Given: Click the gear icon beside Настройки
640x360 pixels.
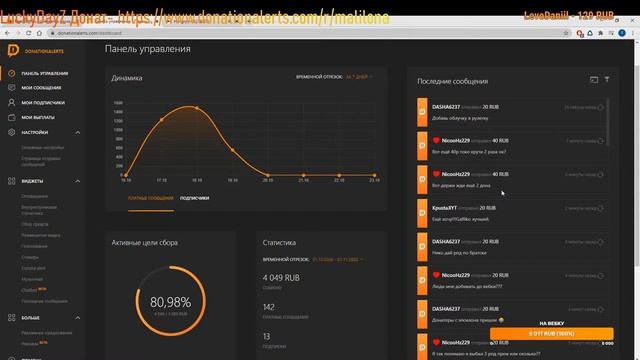Looking at the screenshot, I should click(11, 132).
